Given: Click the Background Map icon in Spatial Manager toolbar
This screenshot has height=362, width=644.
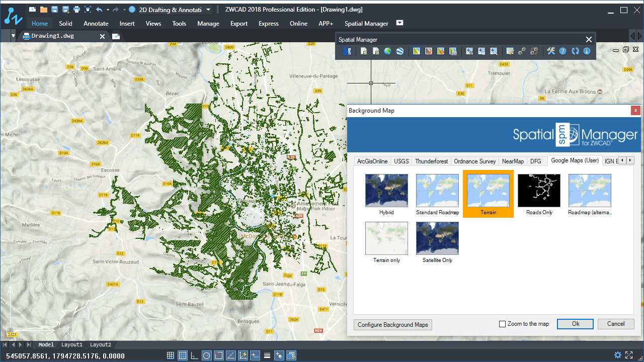Looking at the screenshot, I should pos(416,51).
